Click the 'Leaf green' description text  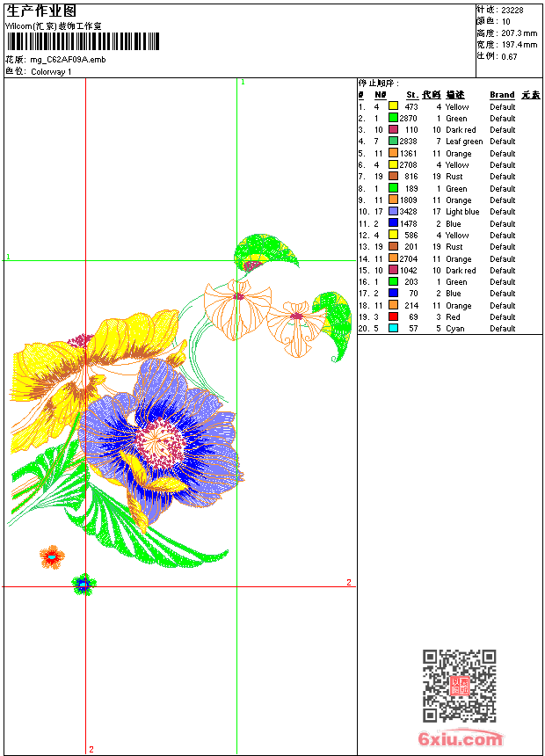coord(464,142)
